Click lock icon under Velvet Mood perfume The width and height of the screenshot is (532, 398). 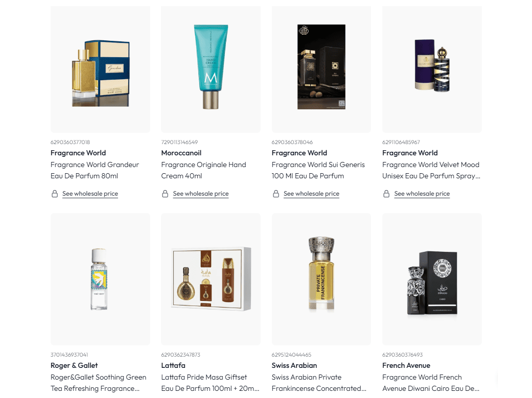click(386, 194)
